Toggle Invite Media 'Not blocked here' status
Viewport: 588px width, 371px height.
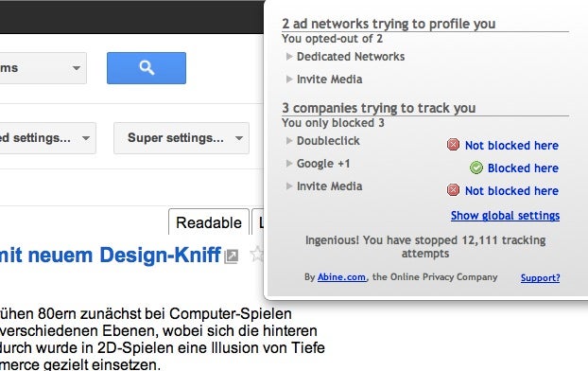point(511,191)
